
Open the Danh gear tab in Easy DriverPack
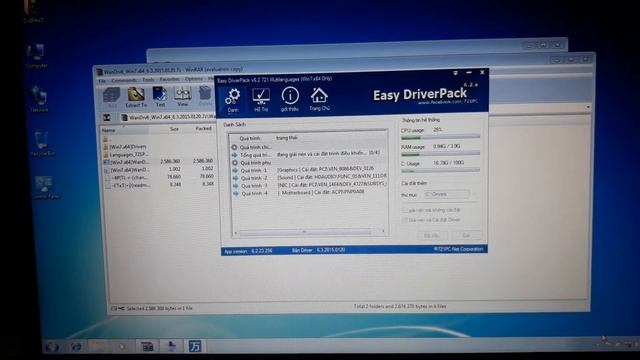[x=233, y=100]
